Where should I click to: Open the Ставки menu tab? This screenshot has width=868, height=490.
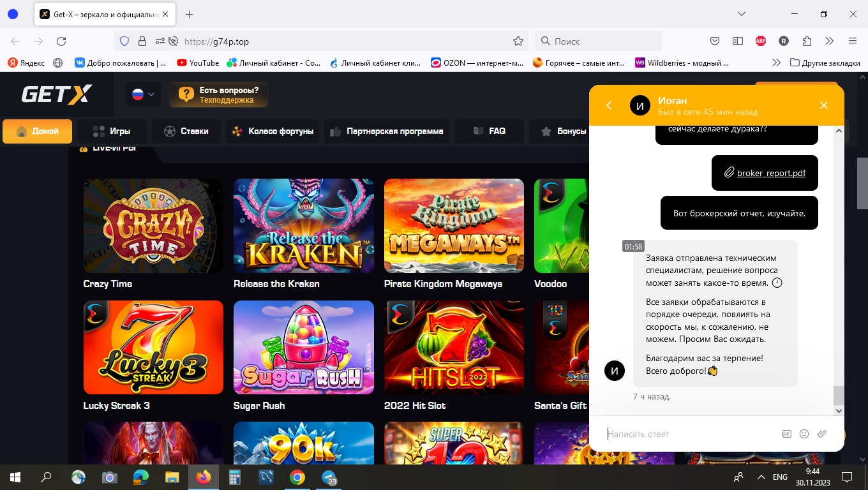click(186, 131)
